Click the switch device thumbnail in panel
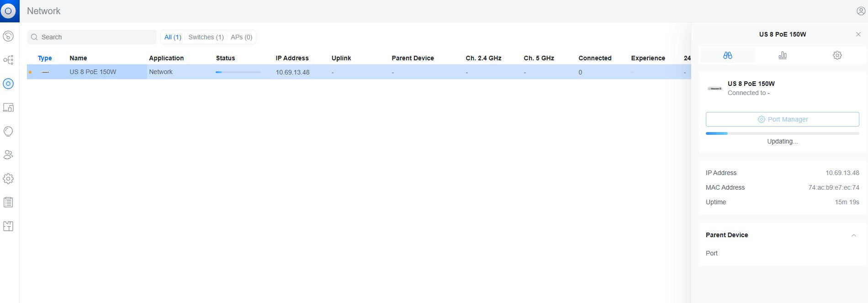 pyautogui.click(x=715, y=88)
